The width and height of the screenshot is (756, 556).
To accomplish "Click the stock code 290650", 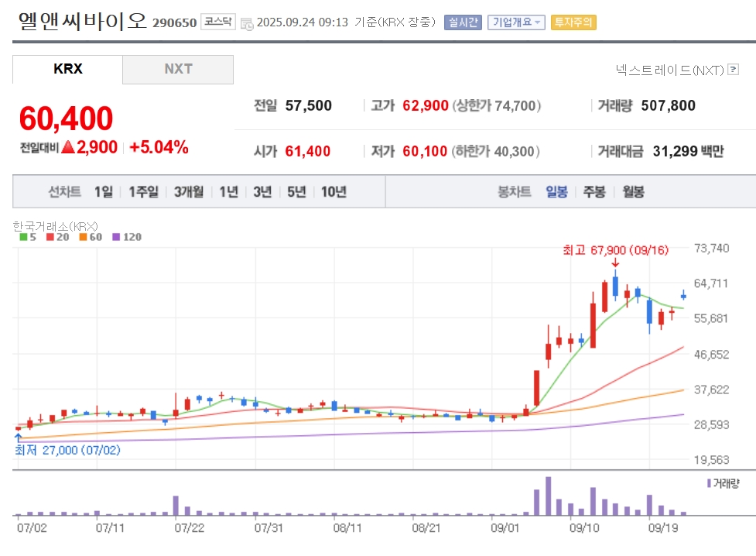I will pos(175,22).
